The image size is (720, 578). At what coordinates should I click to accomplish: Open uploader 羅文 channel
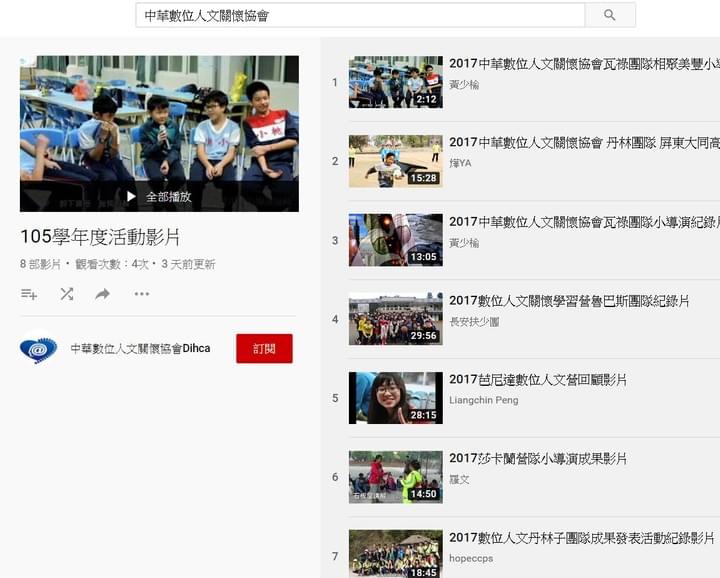[459, 480]
